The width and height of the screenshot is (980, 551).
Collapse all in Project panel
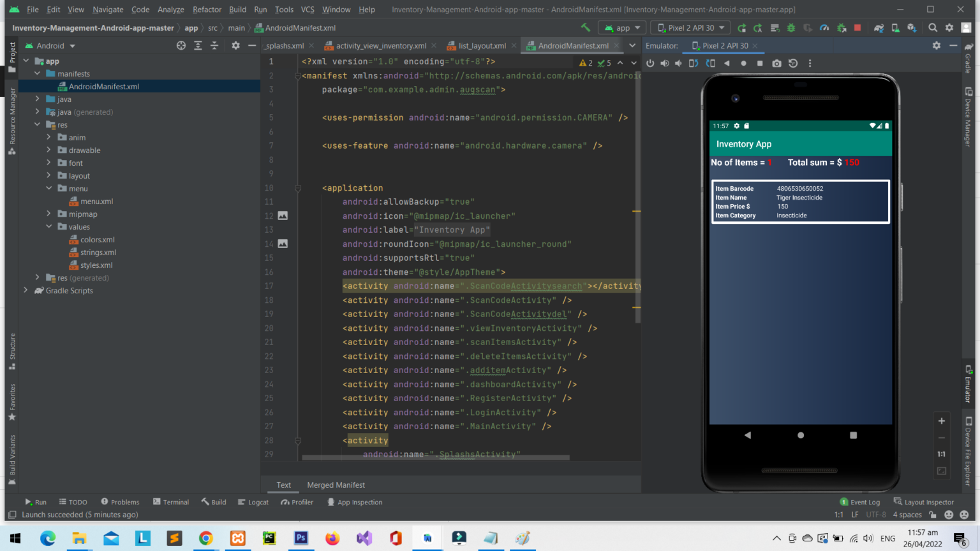click(x=214, y=46)
